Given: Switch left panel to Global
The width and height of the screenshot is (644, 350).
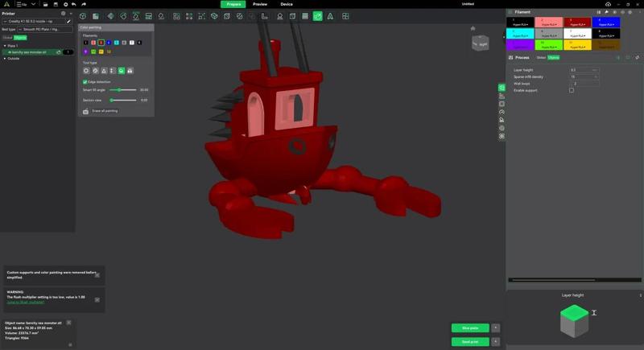Looking at the screenshot, I should click(8, 37).
